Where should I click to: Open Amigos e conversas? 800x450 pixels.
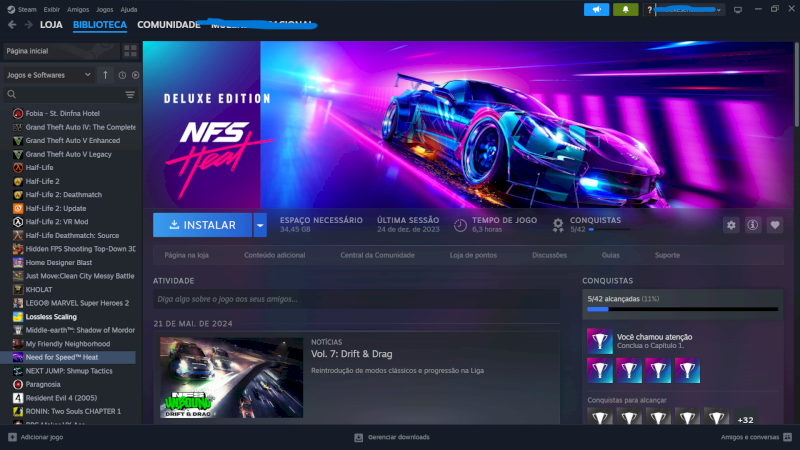pyautogui.click(x=749, y=437)
